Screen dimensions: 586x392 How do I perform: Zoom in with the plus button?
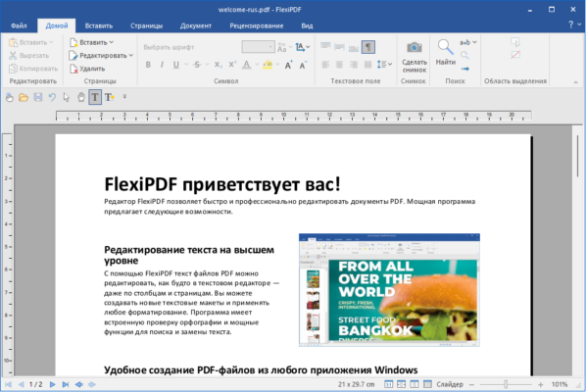pos(540,384)
